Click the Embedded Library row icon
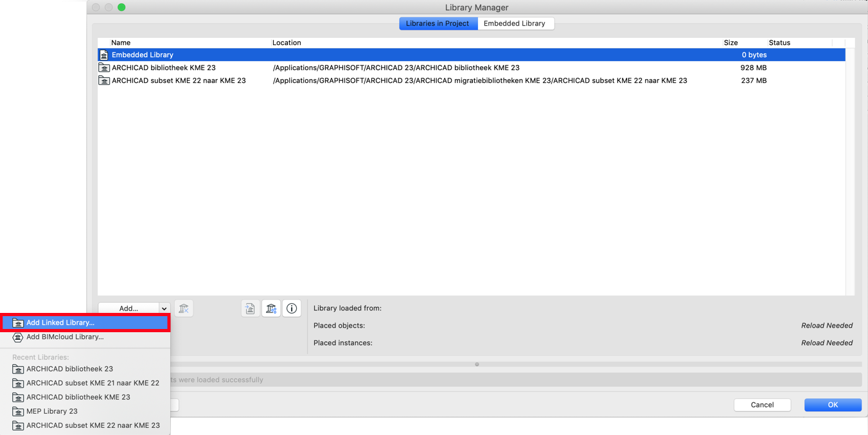 pyautogui.click(x=104, y=55)
